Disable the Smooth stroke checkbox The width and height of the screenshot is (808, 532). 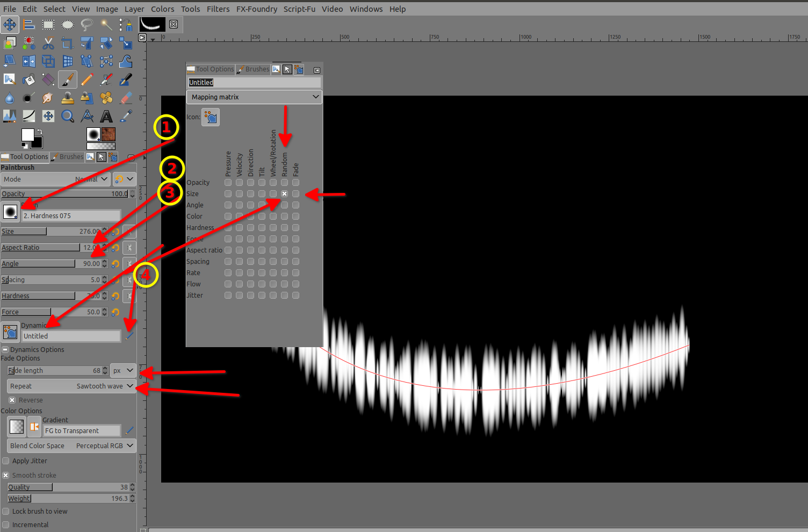tap(6, 476)
